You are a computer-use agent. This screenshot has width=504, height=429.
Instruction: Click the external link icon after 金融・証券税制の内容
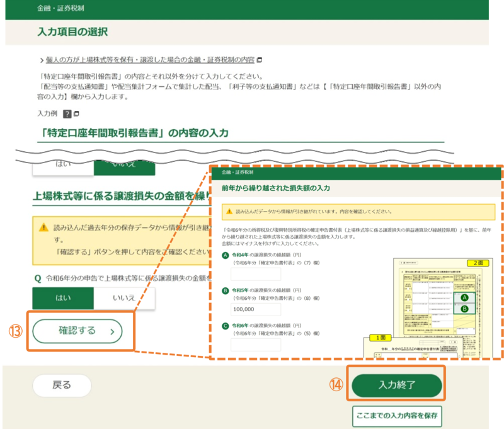tap(260, 60)
